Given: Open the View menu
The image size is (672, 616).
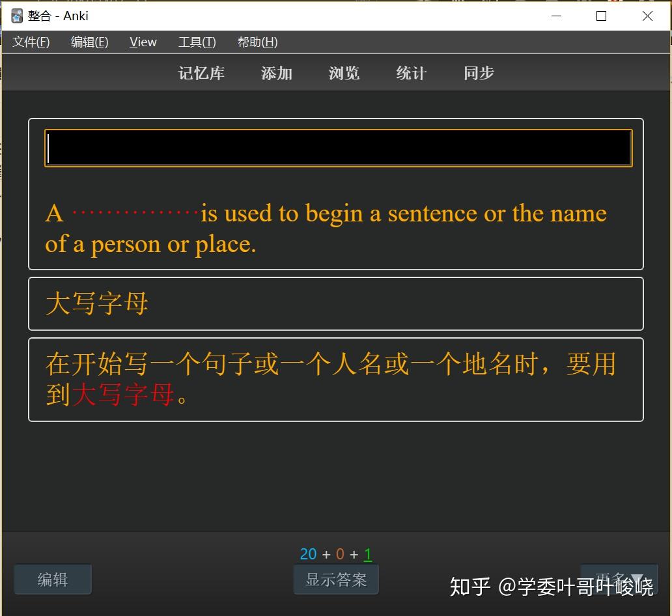Looking at the screenshot, I should pos(143,42).
